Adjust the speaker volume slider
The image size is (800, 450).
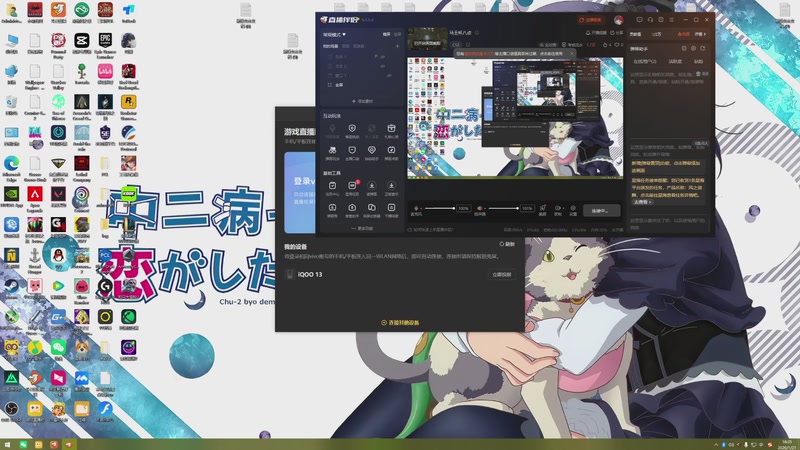click(503, 208)
